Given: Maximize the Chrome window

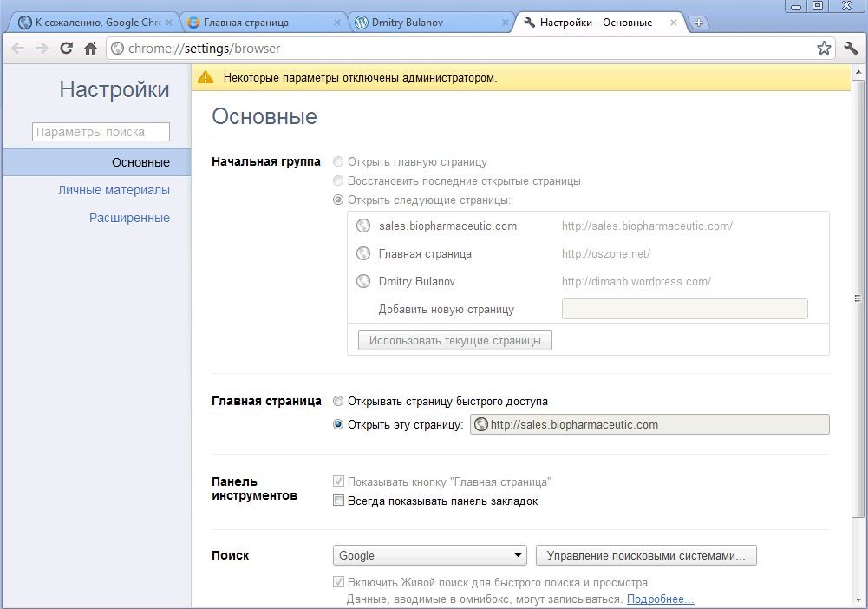Looking at the screenshot, I should 818,6.
